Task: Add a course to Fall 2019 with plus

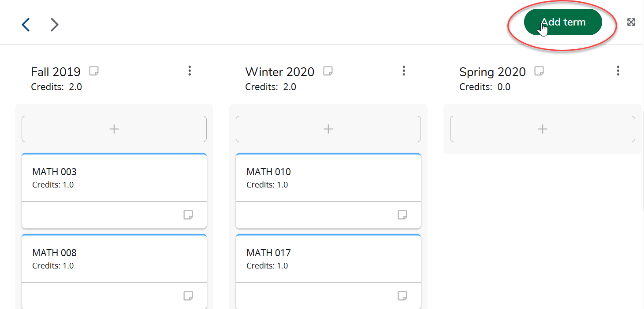Action: (114, 129)
